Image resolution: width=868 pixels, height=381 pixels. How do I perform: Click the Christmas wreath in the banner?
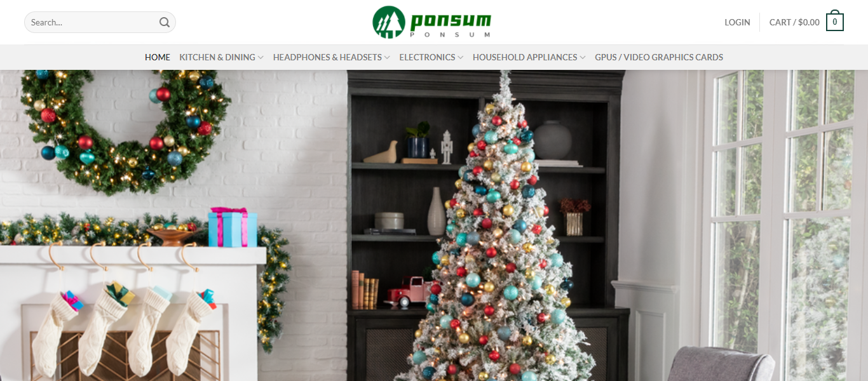tap(125, 130)
